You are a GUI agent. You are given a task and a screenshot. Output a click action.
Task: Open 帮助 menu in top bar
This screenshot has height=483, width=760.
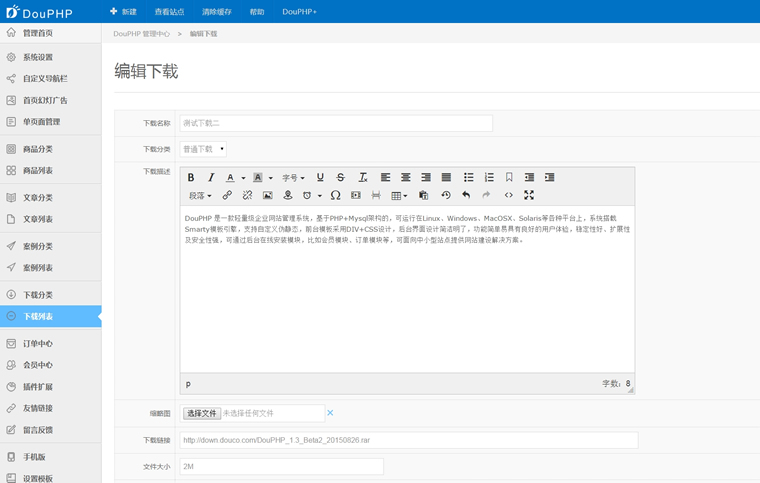257,12
